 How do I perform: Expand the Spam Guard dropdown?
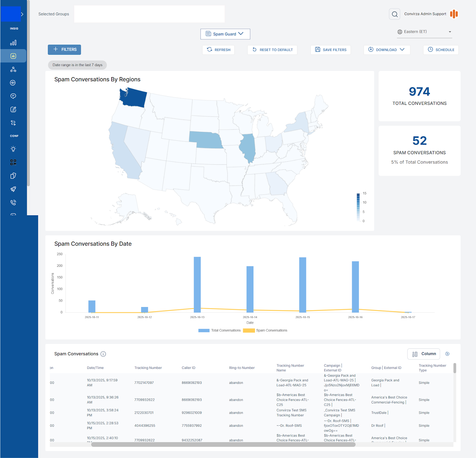click(225, 34)
